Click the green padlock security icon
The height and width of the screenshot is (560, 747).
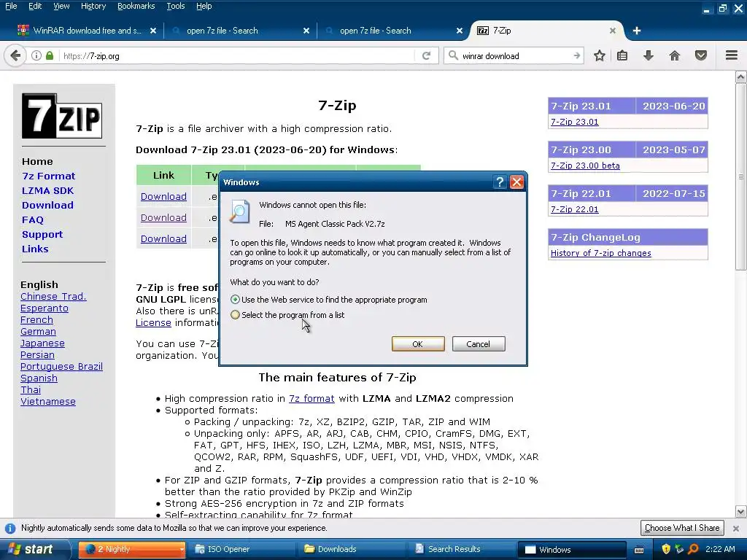[50, 55]
